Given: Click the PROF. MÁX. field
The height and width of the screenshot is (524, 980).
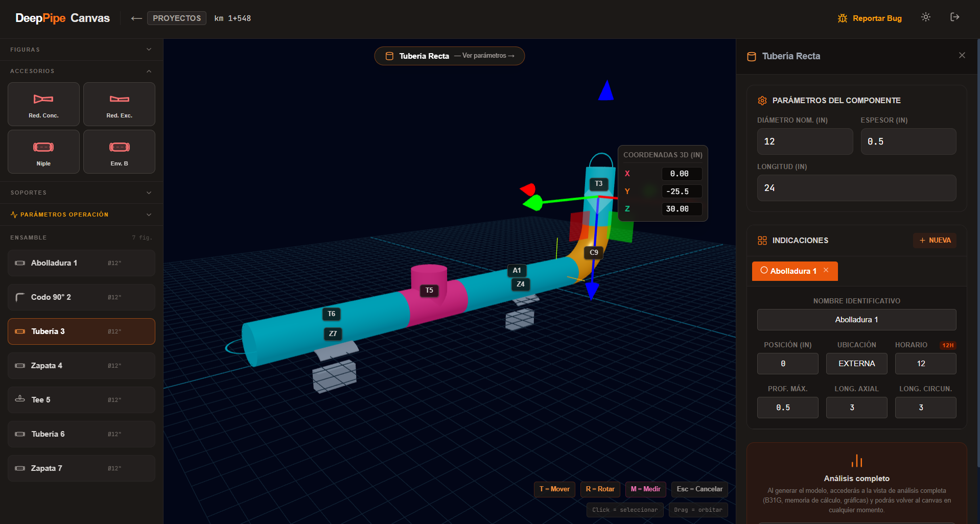Looking at the screenshot, I should pyautogui.click(x=787, y=408).
